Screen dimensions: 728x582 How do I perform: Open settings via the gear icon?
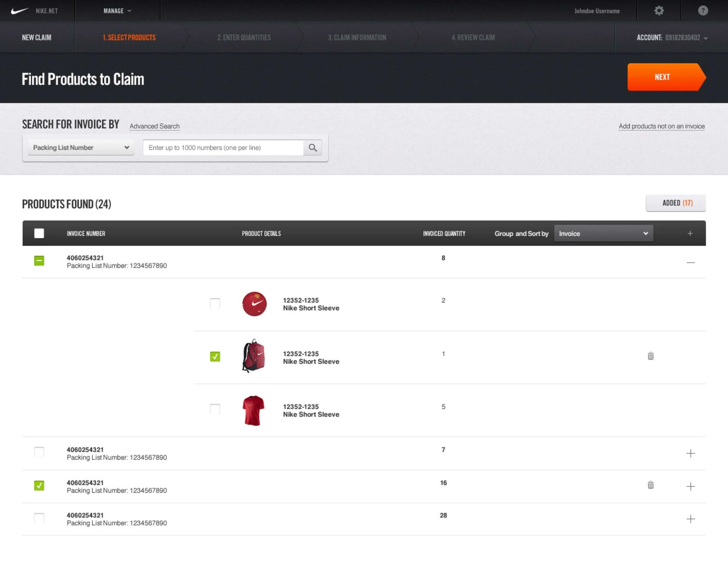tap(659, 11)
